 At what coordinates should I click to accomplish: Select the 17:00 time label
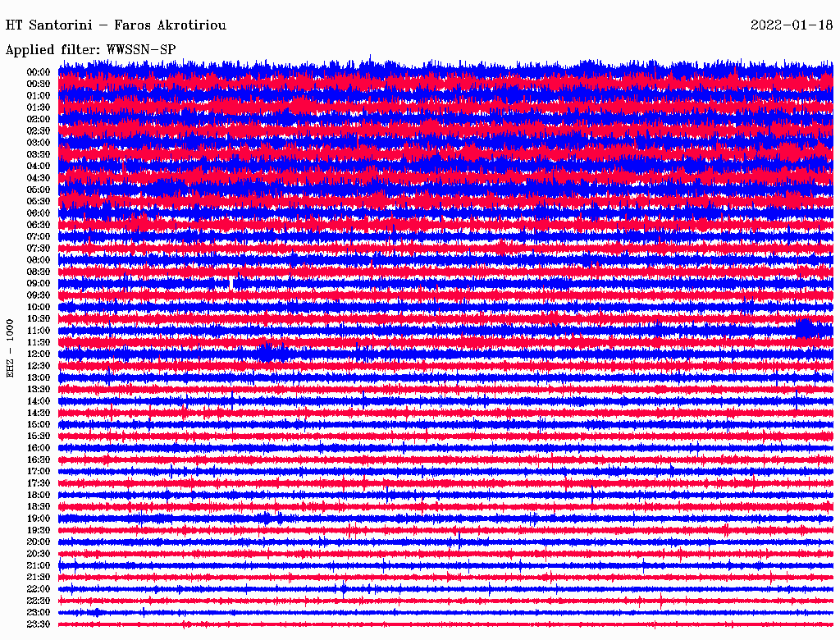click(x=39, y=472)
